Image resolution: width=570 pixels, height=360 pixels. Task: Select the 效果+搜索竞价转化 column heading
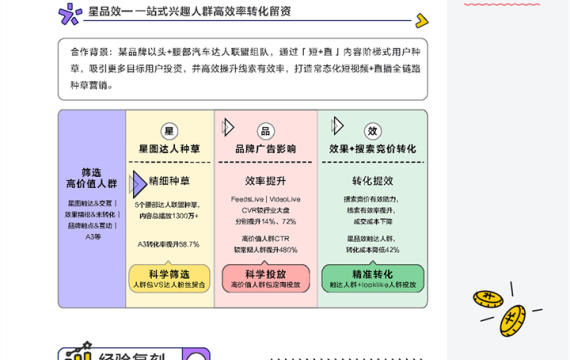tap(373, 149)
